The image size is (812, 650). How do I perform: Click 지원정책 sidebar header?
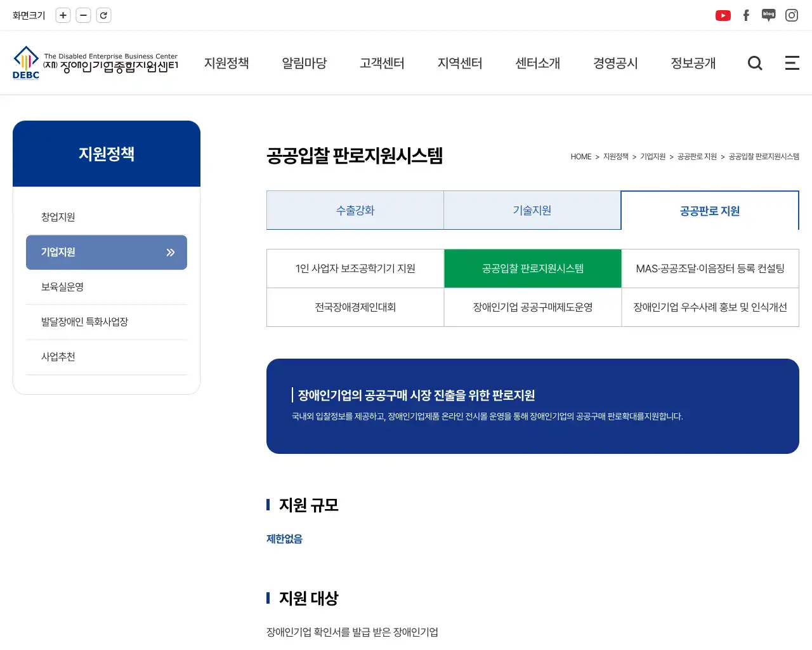[x=107, y=154]
